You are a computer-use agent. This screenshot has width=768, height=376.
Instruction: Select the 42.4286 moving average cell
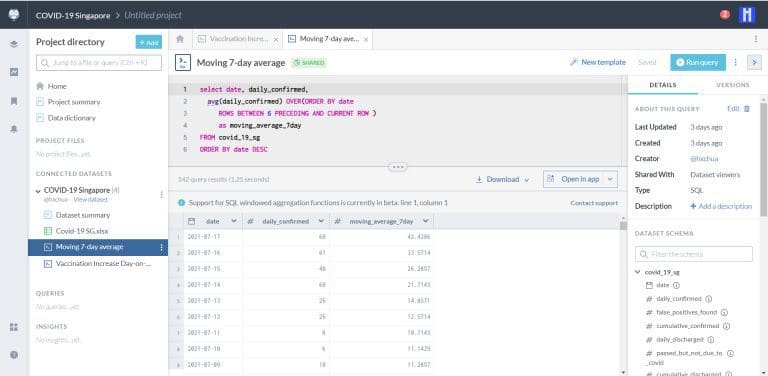click(x=382, y=237)
